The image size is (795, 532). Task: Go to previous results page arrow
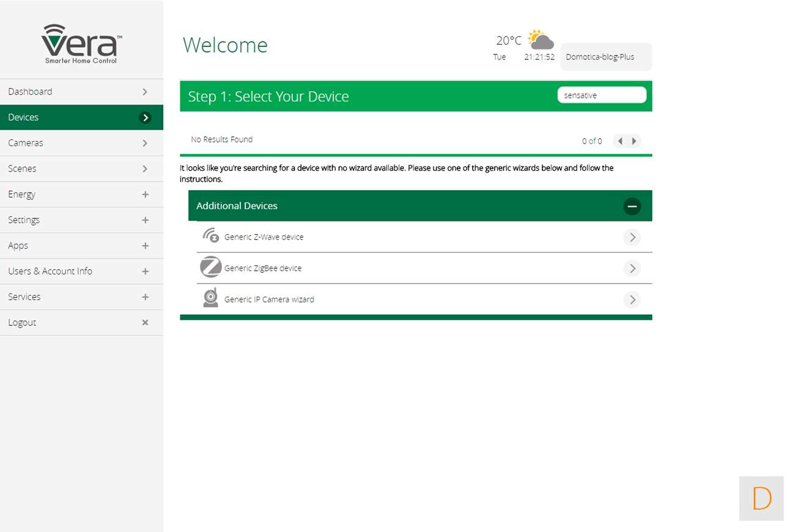click(x=620, y=141)
